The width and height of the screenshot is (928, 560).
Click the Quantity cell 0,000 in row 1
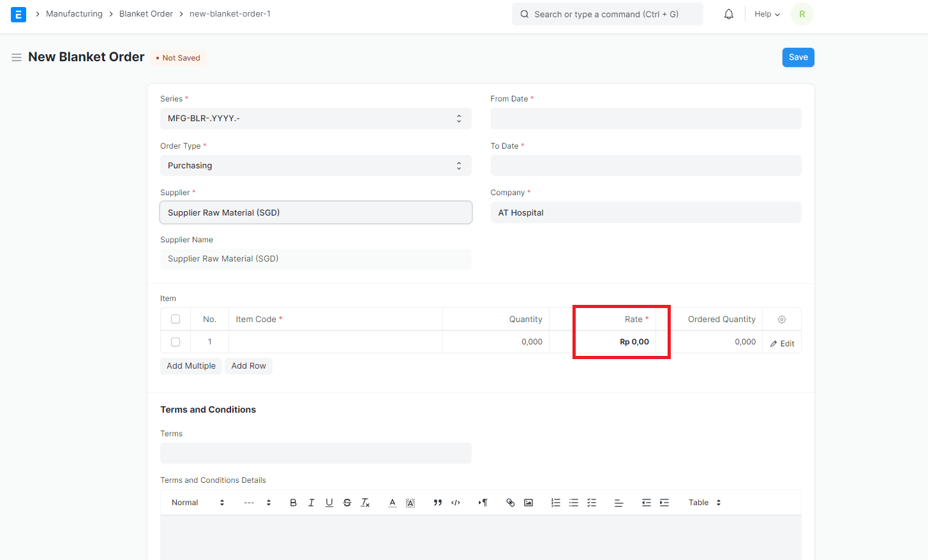point(496,342)
